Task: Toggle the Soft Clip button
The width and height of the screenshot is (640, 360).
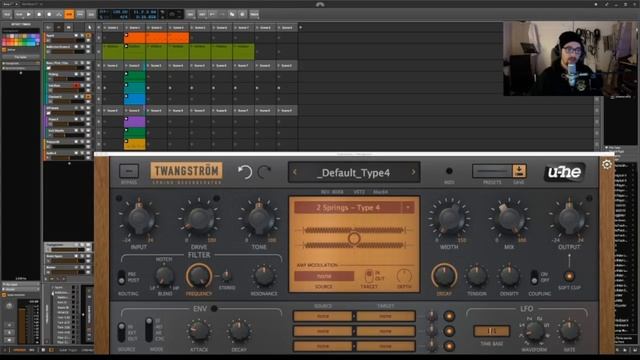Action: pos(569,276)
